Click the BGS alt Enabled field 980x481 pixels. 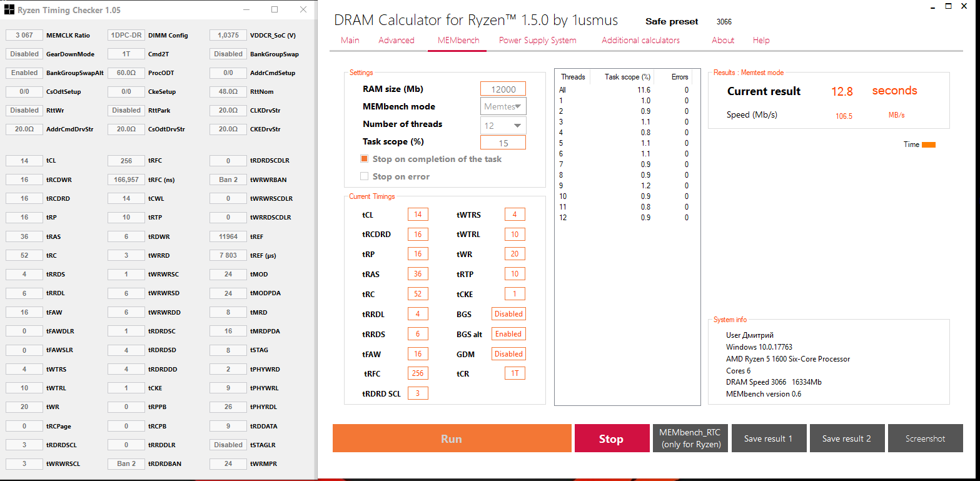508,334
